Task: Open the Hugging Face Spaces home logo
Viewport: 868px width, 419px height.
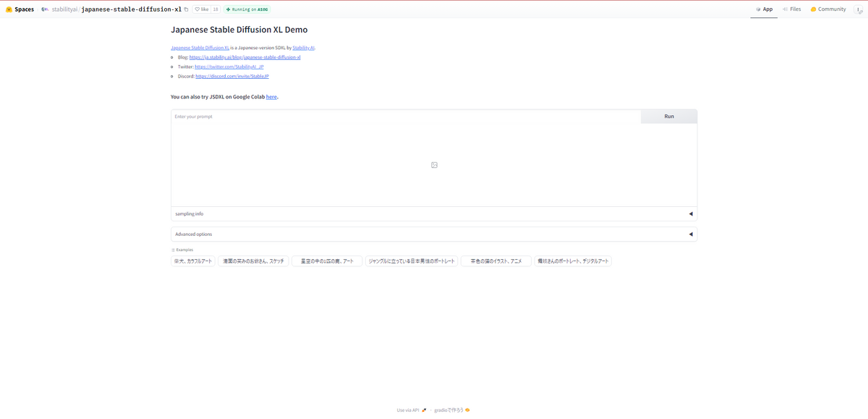Action: tap(9, 9)
